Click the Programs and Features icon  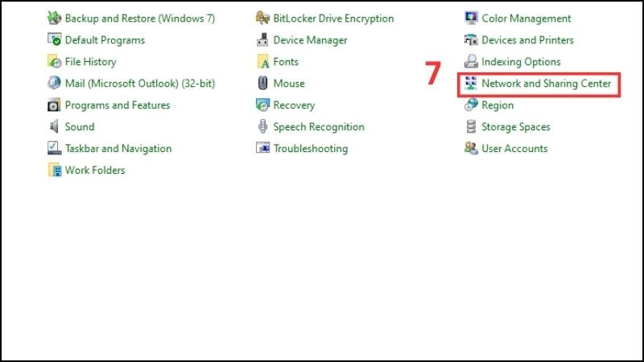pos(54,105)
